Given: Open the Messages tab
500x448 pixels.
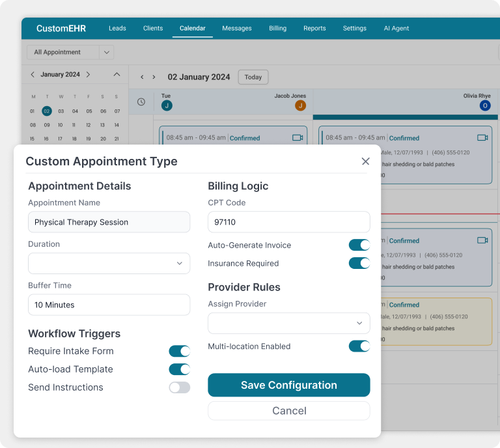Looking at the screenshot, I should point(237,29).
